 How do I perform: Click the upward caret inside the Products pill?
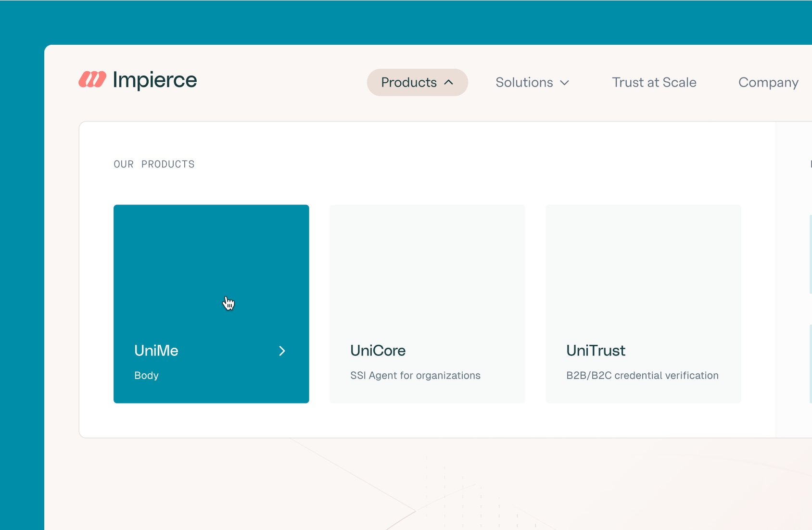[x=449, y=82]
